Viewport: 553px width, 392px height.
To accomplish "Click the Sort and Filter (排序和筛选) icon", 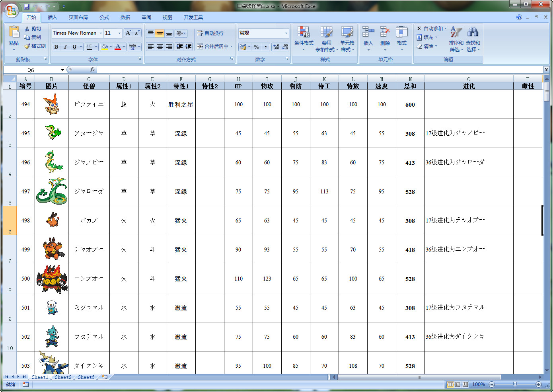I will 456,32.
